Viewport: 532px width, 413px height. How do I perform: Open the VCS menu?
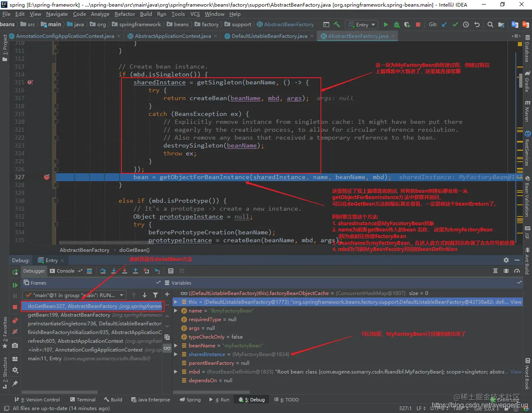click(x=195, y=14)
